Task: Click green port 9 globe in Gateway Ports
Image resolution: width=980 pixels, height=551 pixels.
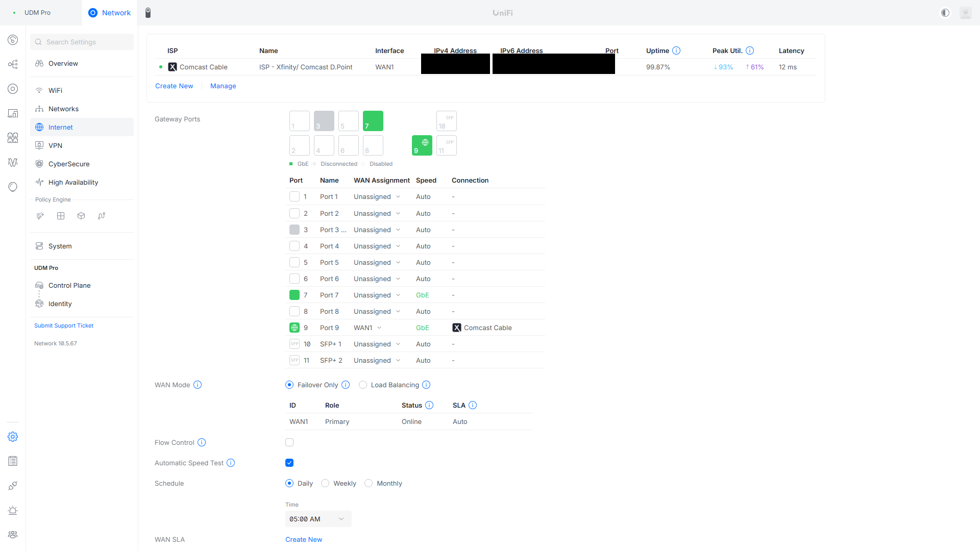Action: (x=422, y=145)
